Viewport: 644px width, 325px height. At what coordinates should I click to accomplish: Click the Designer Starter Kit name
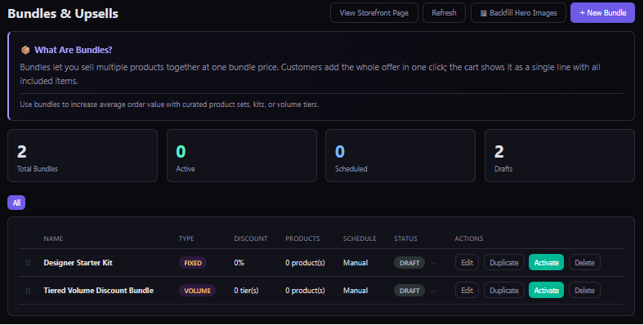click(x=78, y=263)
